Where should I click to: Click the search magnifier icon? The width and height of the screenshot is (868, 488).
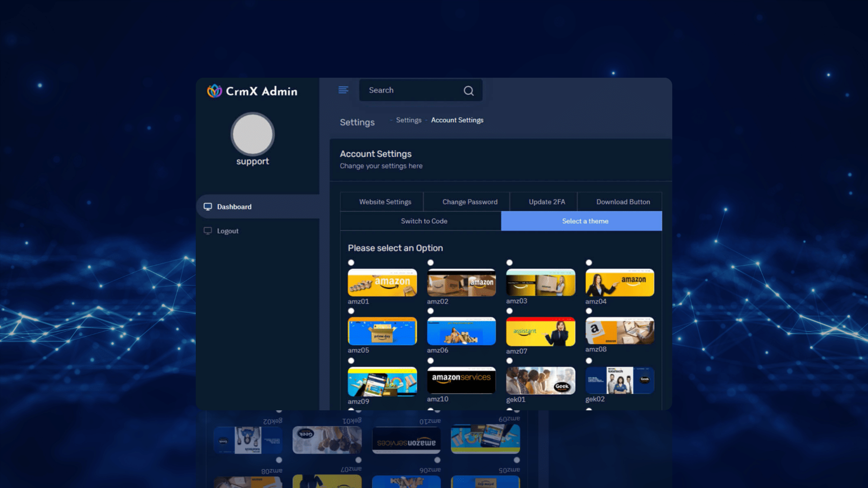[468, 90]
